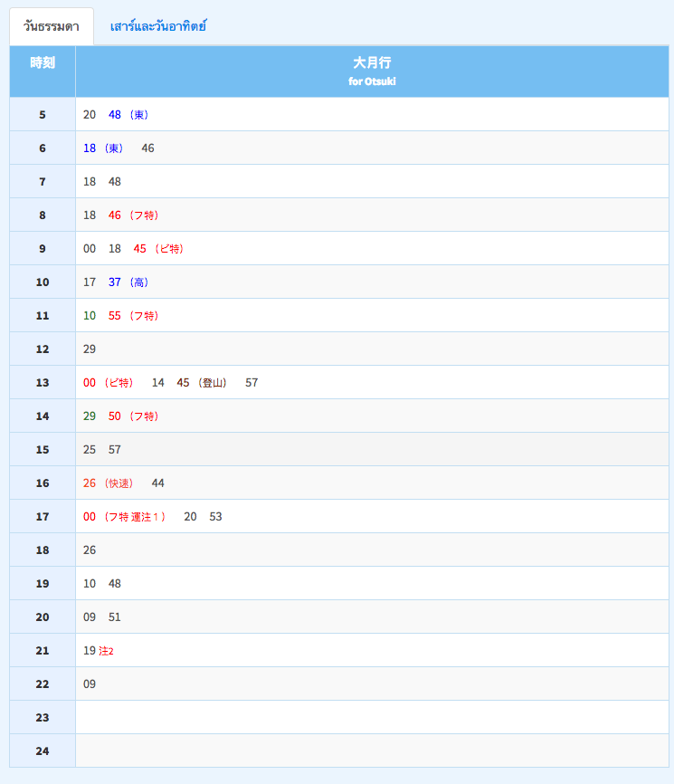Click the 時刻 column header
This screenshot has width=674, height=784.
point(43,63)
